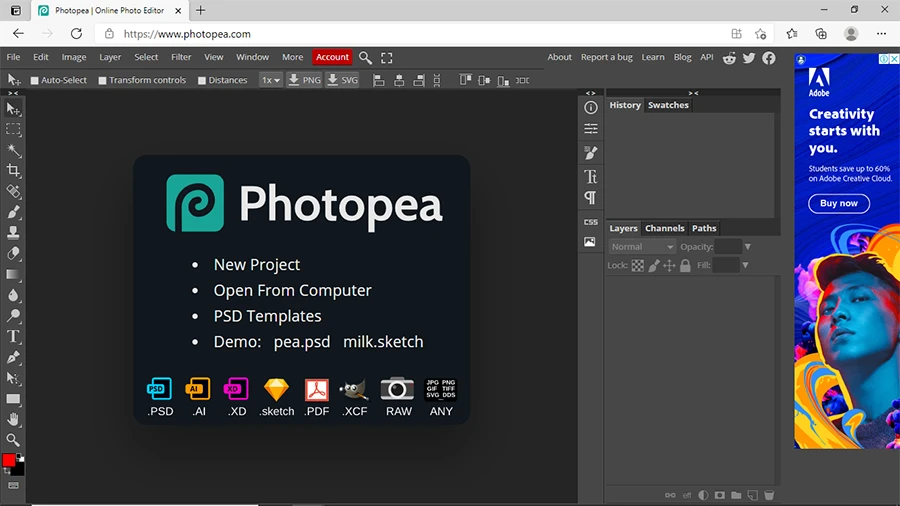This screenshot has width=900, height=506.
Task: Select the Crop tool in the toolbar
Action: 14,171
